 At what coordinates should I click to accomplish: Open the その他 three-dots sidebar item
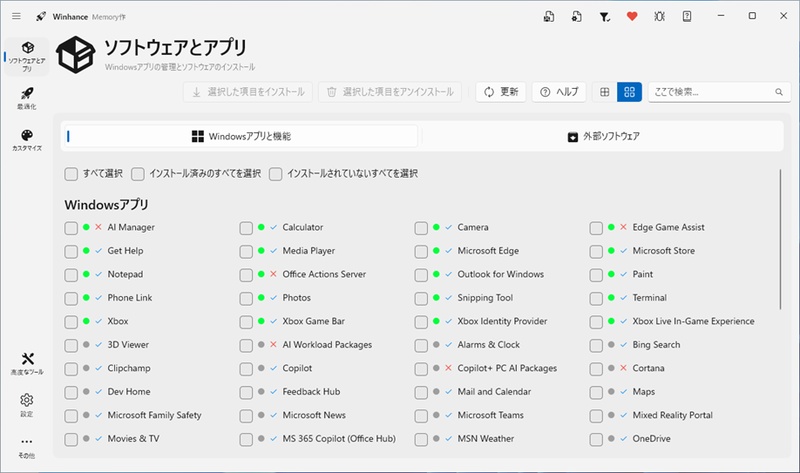(27, 447)
